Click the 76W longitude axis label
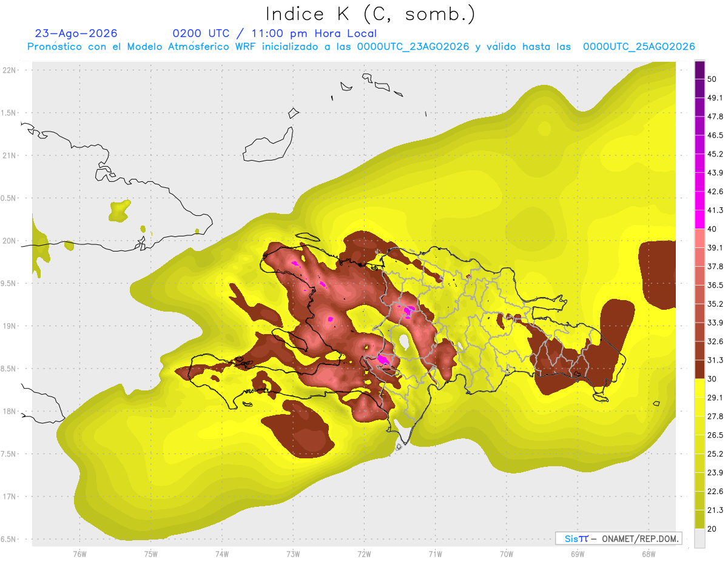The width and height of the screenshot is (728, 562). coord(79,554)
